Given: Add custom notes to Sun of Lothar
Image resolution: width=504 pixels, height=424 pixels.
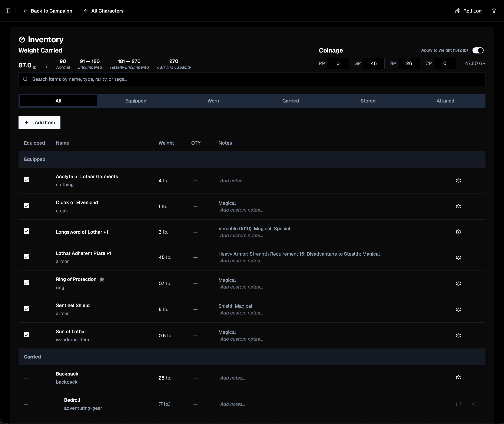Looking at the screenshot, I should [241, 339].
